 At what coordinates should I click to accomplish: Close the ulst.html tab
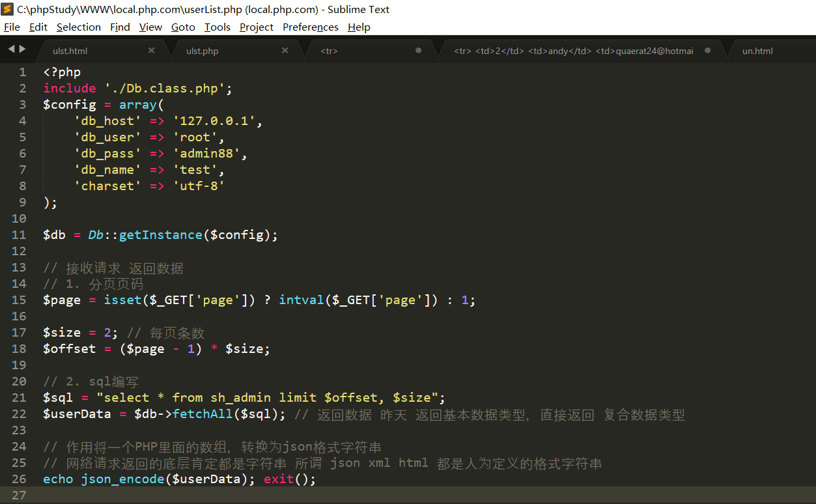click(152, 50)
